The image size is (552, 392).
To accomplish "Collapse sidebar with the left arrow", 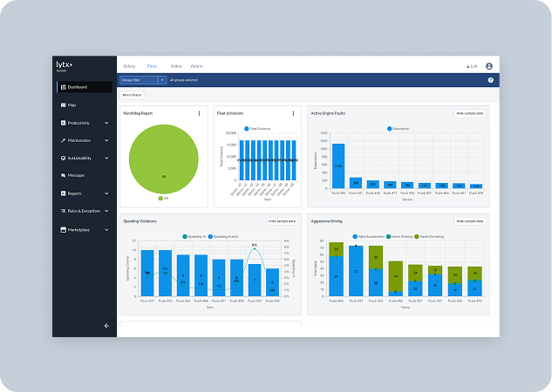I will pos(106,326).
